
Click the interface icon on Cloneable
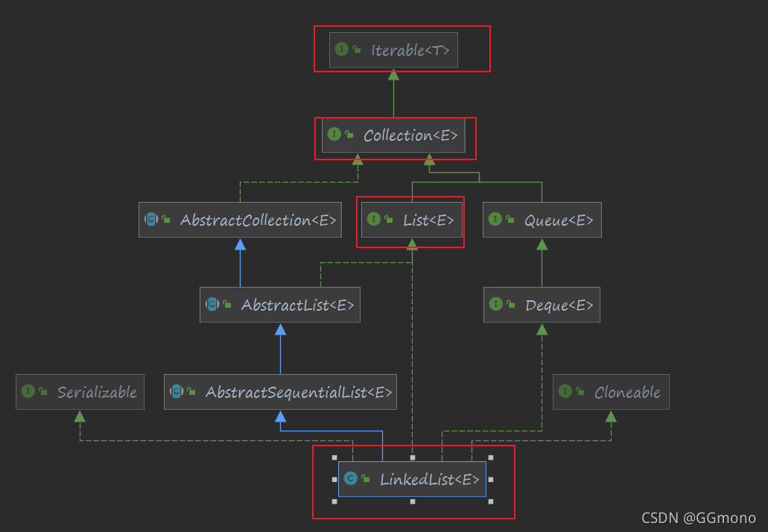(568, 392)
